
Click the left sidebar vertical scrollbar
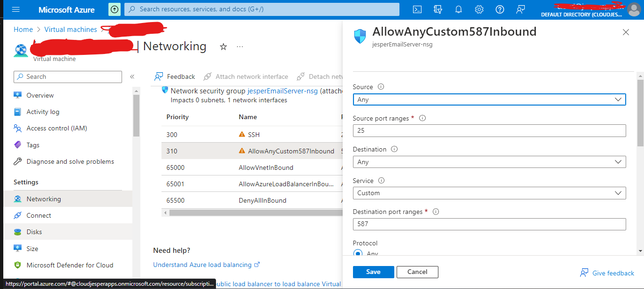click(136, 115)
